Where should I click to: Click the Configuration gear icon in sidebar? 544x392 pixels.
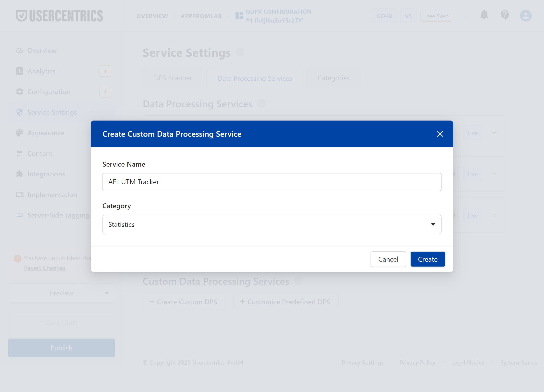20,92
